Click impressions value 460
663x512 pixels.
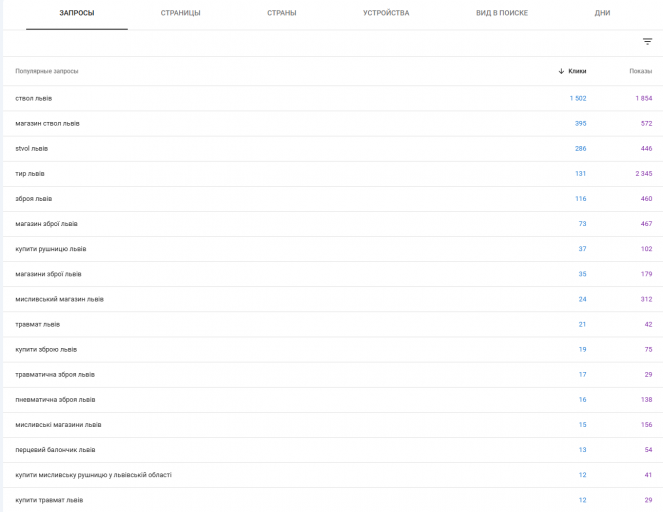[647, 198]
